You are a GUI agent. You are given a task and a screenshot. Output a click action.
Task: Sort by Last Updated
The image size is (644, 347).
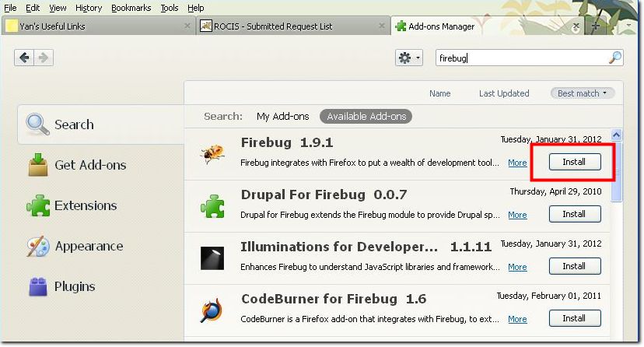(504, 93)
